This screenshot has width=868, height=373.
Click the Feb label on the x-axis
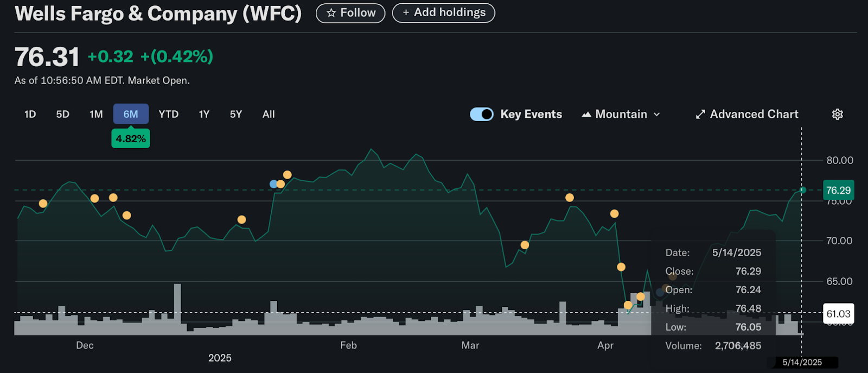348,345
